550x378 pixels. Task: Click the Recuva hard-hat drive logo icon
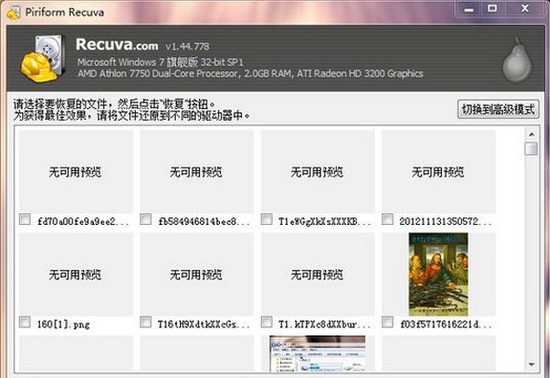pos(43,59)
